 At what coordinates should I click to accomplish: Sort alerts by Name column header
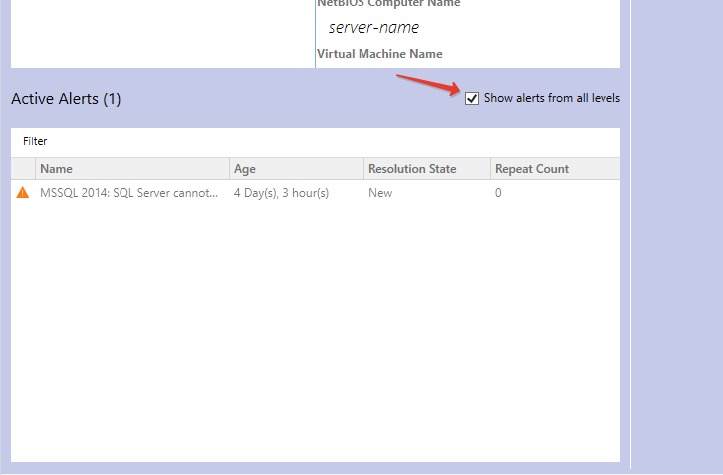(132, 169)
